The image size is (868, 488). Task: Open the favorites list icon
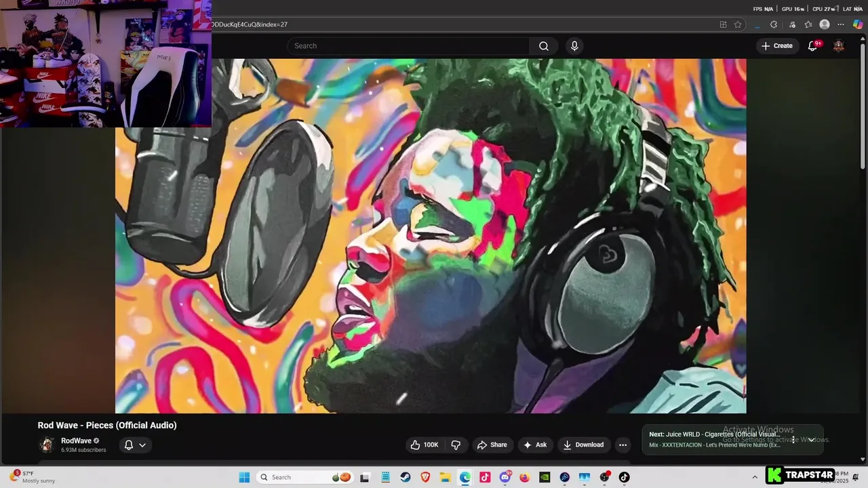808,24
